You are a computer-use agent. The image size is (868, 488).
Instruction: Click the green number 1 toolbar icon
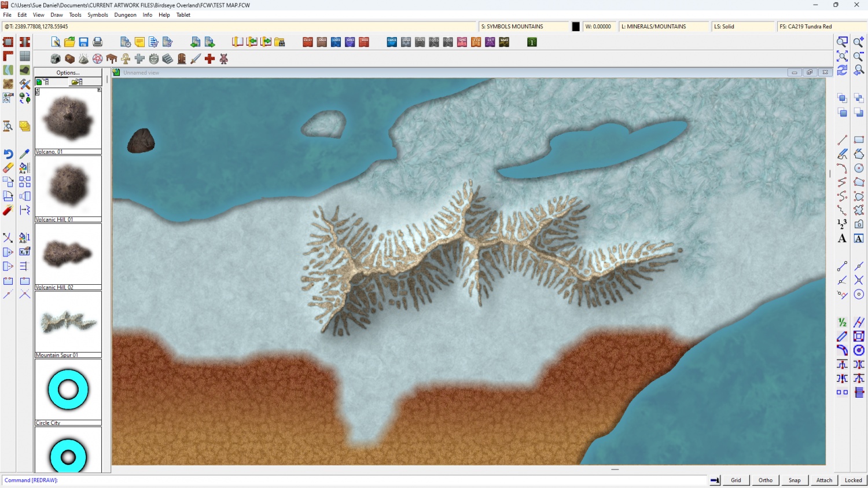click(532, 42)
